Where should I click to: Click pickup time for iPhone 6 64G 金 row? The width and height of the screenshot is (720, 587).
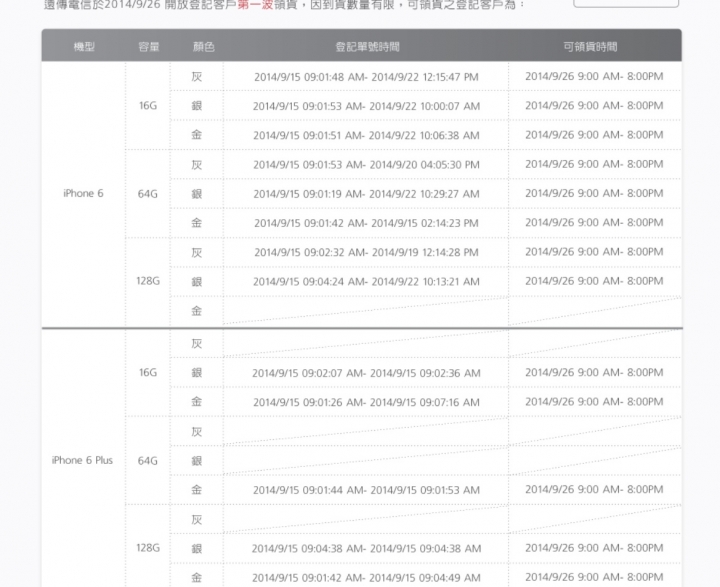594,223
